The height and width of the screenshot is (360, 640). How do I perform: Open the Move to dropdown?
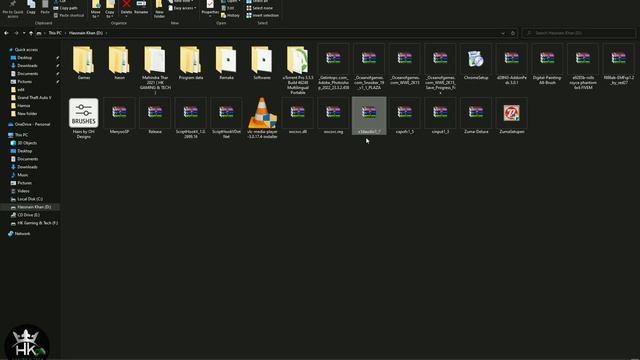(x=96, y=9)
